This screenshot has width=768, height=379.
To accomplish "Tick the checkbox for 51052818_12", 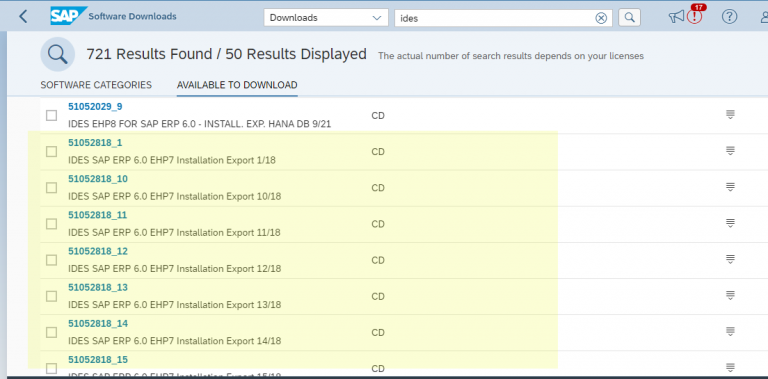I will coord(51,260).
